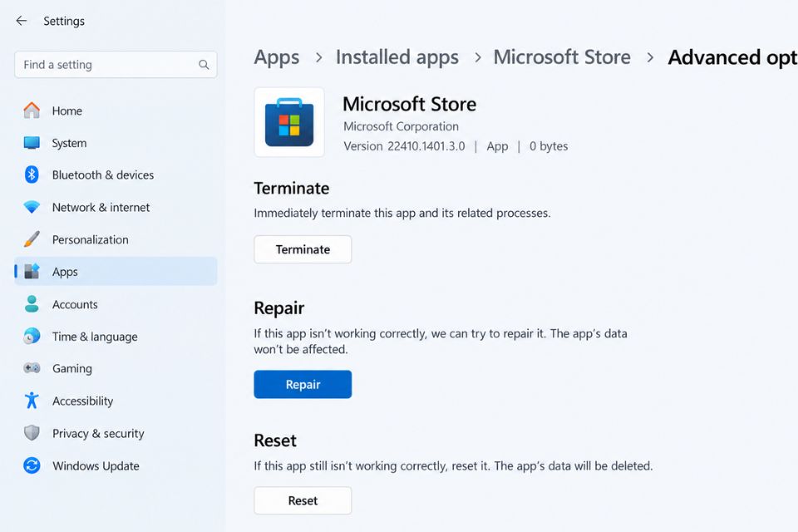
Task: Click the Microsoft Store app logo
Action: point(289,122)
